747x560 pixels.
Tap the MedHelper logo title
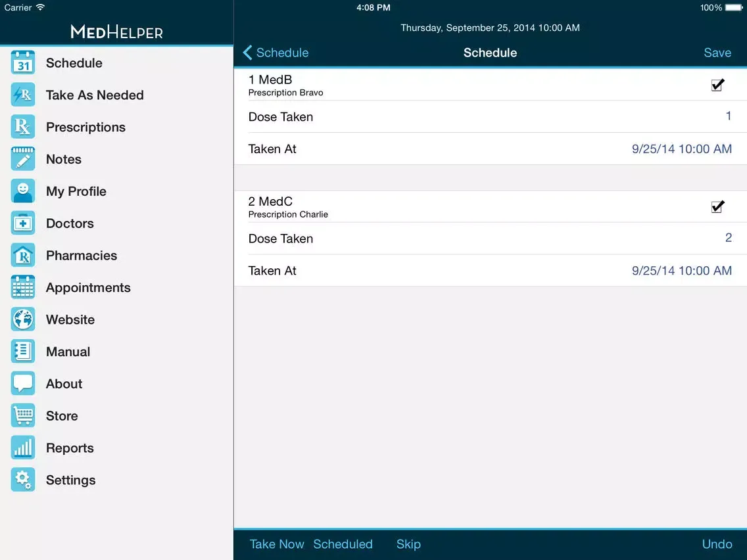117,32
